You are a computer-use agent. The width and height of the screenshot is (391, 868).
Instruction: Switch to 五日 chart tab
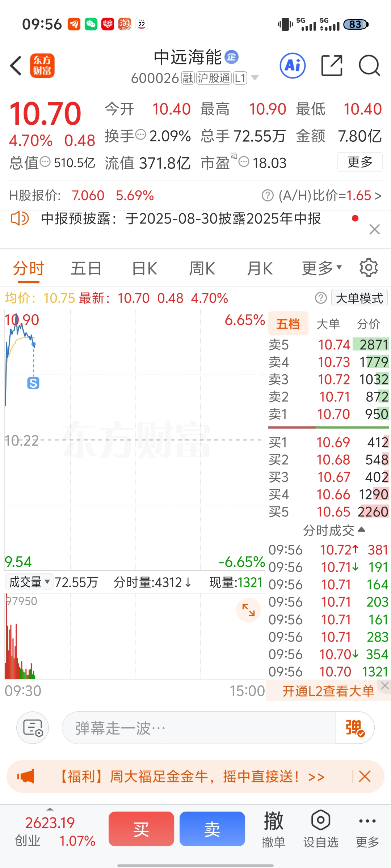click(x=86, y=269)
